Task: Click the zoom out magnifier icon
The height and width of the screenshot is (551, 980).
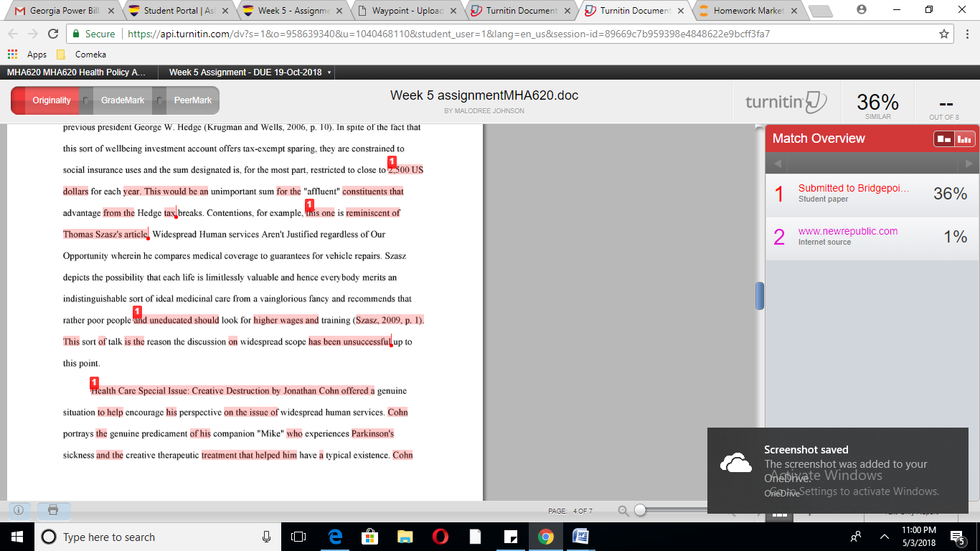Action: 623,511
